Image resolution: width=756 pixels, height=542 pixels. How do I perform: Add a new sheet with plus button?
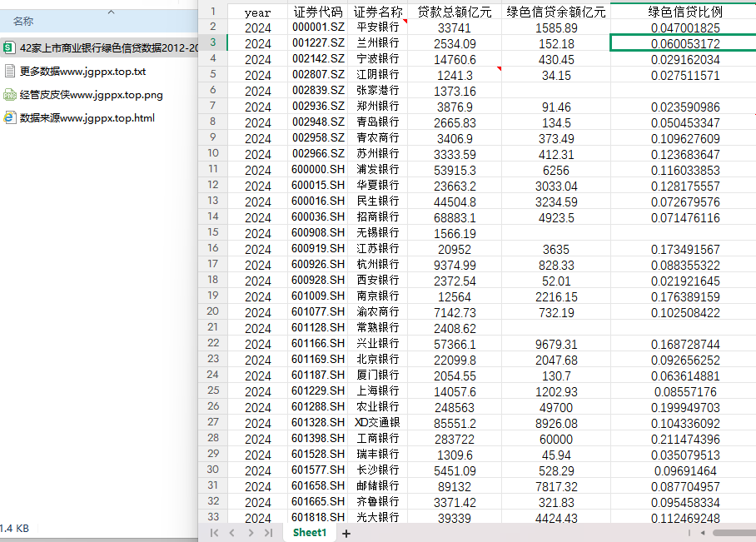[346, 534]
